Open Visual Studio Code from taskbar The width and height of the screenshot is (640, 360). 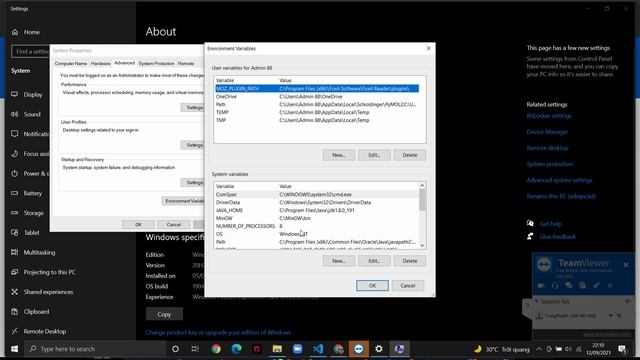pyautogui.click(x=318, y=349)
